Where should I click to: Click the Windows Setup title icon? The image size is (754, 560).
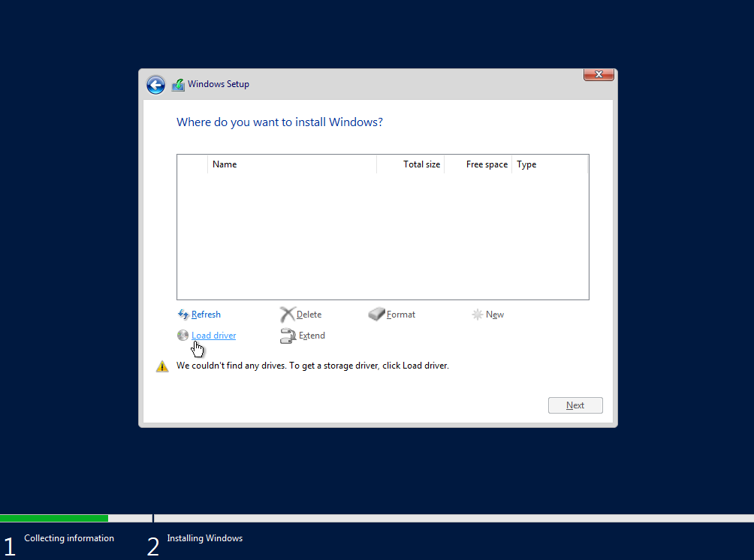tap(179, 85)
